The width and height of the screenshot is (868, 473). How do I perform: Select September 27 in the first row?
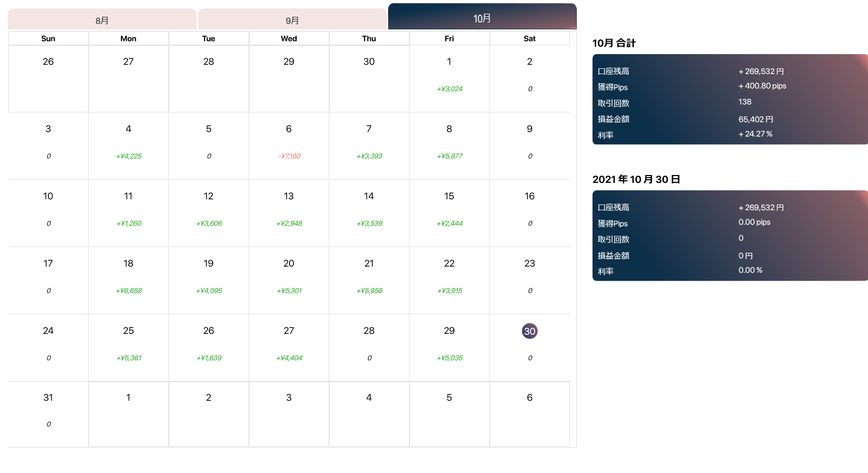pos(128,79)
